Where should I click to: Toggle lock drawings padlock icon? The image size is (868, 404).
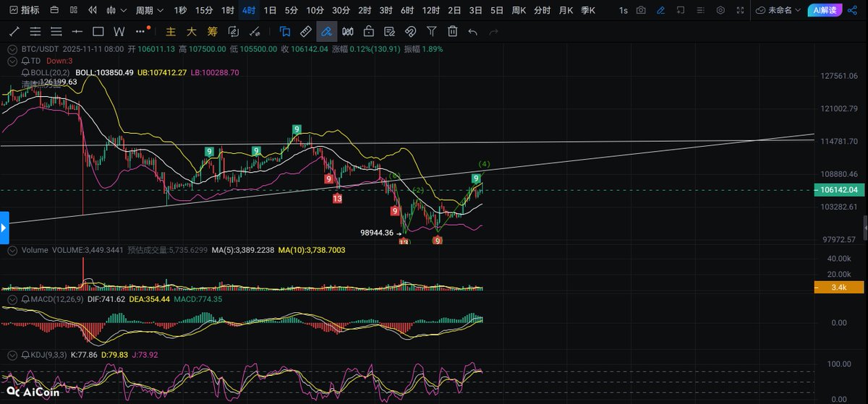click(x=369, y=31)
